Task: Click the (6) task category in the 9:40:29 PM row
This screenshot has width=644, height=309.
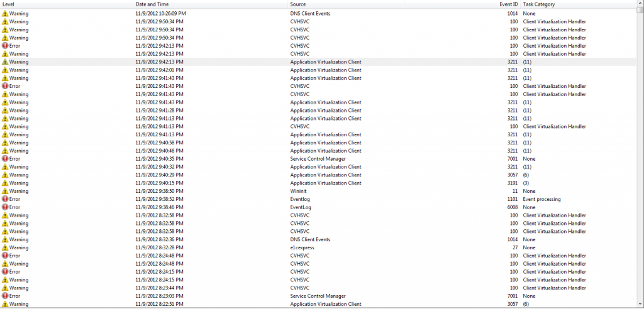Action: 526,175
